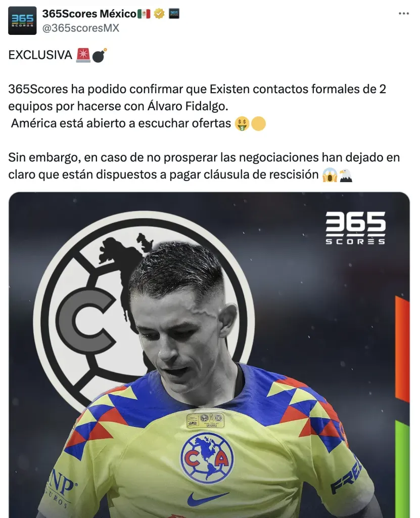Screen dimensions: 420x518
Task: Click the gold verified badge
Action: (159, 14)
